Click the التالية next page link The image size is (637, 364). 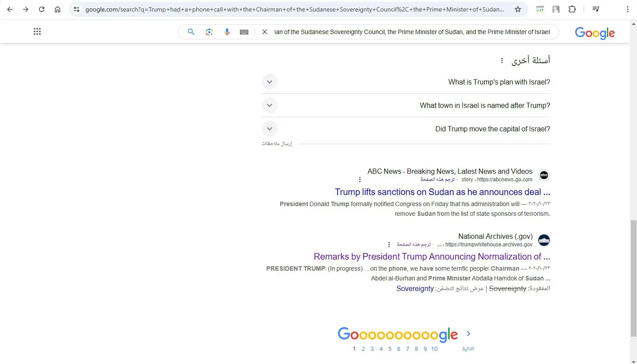click(468, 349)
